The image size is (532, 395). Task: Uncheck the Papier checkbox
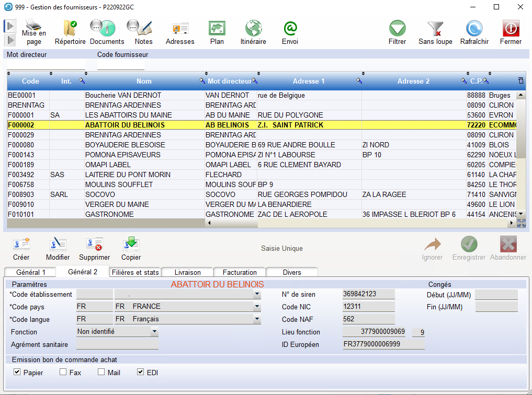coord(17,373)
